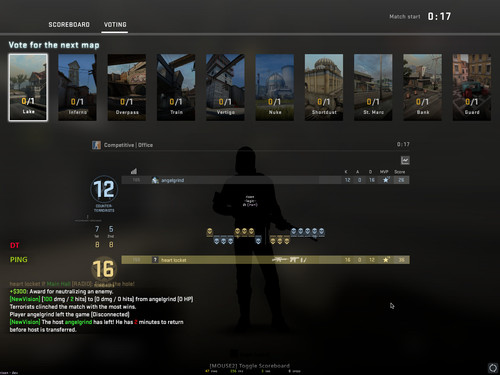Image resolution: width=500 pixels, height=375 pixels.
Task: Click the 'host angelgrind has left' message
Action: point(96,326)
